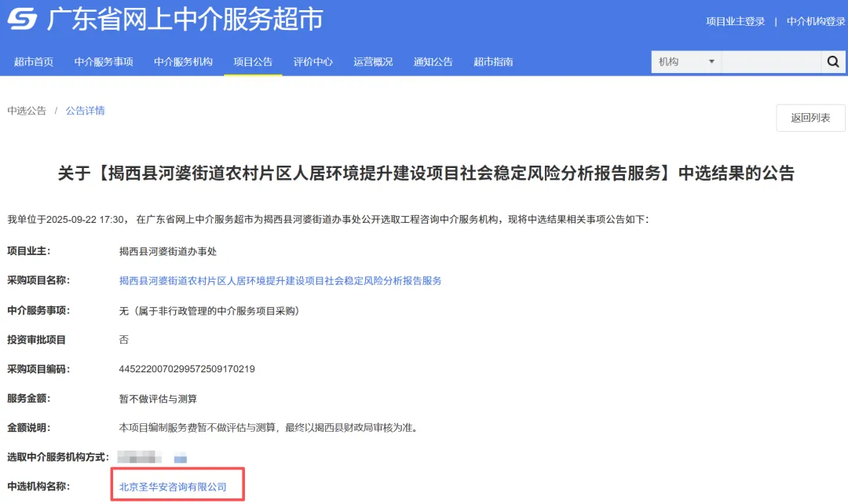The image size is (848, 504).
Task: Click the 返回列表 button
Action: [x=810, y=118]
